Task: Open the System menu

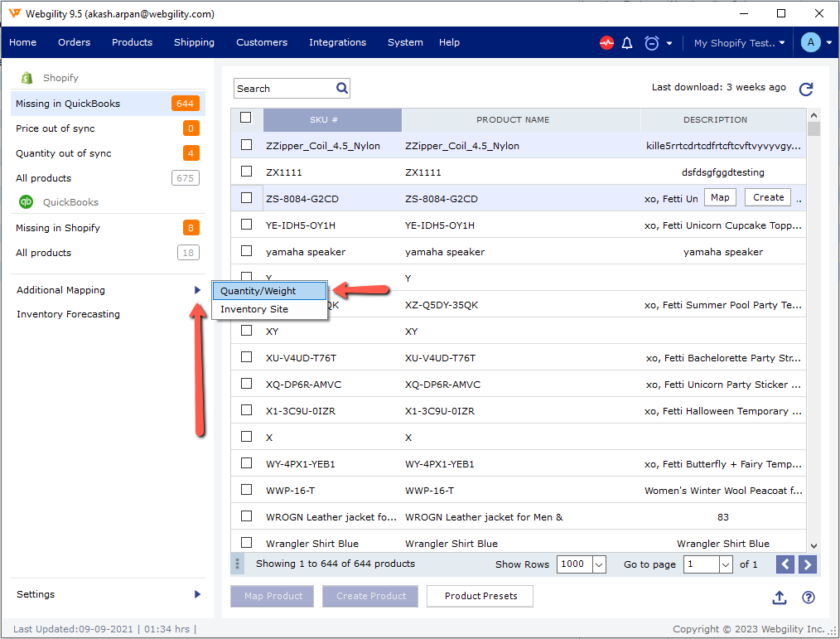Action: 405,42
